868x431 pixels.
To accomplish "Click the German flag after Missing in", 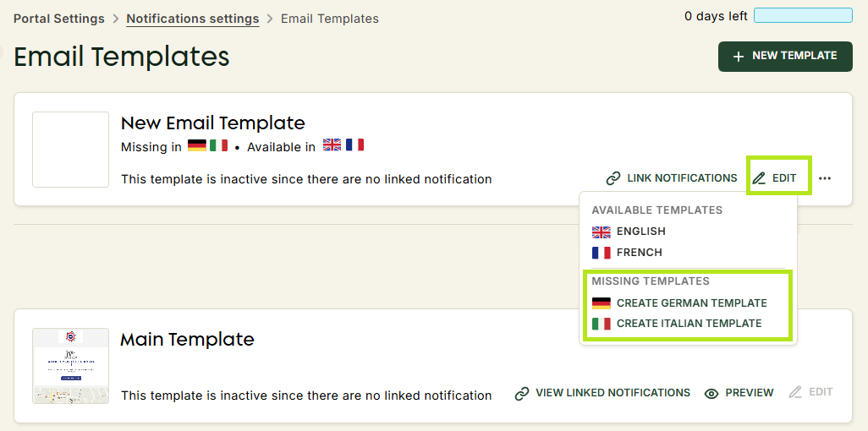I will coord(196,146).
